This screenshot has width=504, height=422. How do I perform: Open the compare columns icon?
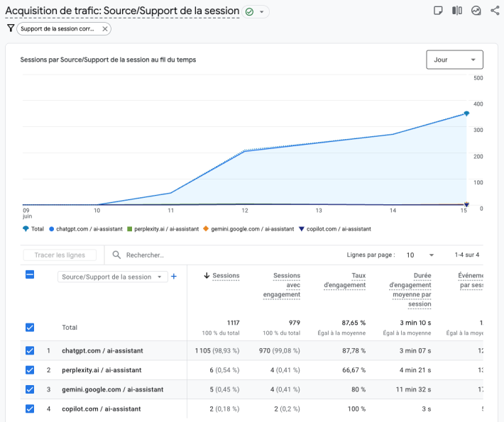pyautogui.click(x=456, y=11)
